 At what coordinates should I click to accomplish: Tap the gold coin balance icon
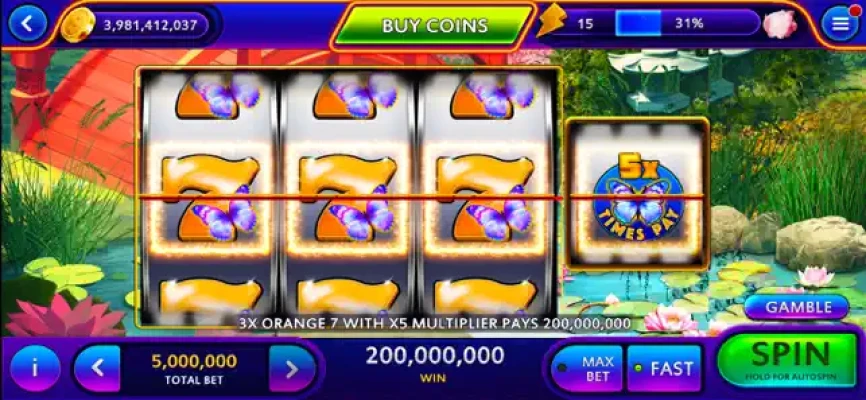coord(75,25)
